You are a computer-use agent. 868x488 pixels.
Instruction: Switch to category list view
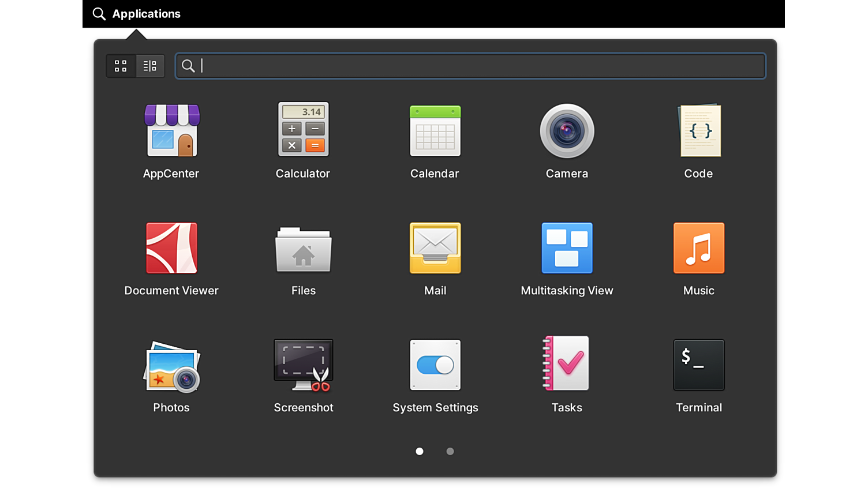coord(150,66)
